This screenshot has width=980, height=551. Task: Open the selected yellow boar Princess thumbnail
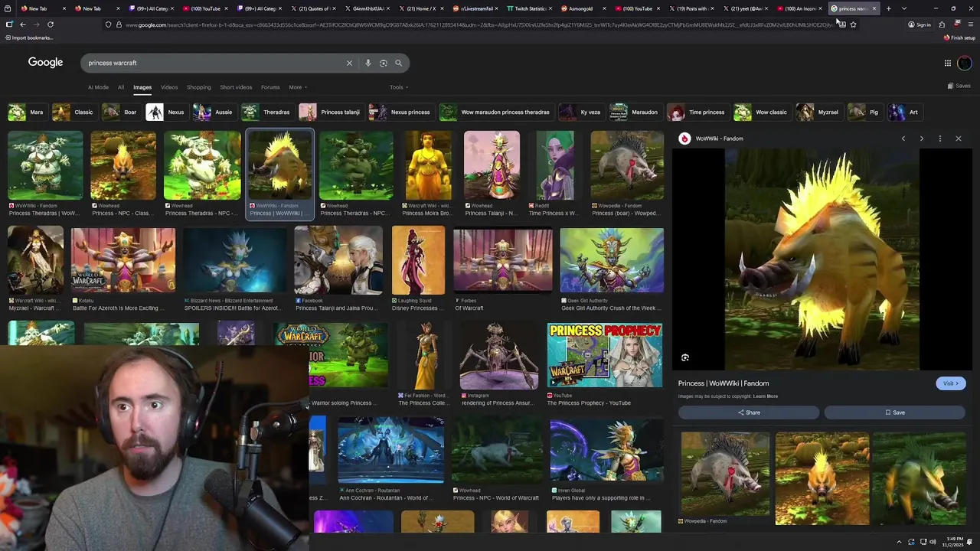[279, 165]
